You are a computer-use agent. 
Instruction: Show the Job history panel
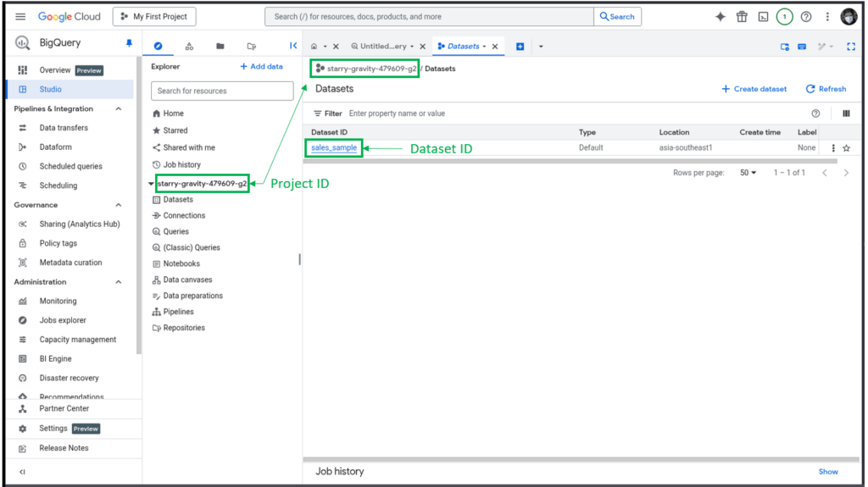coord(828,472)
